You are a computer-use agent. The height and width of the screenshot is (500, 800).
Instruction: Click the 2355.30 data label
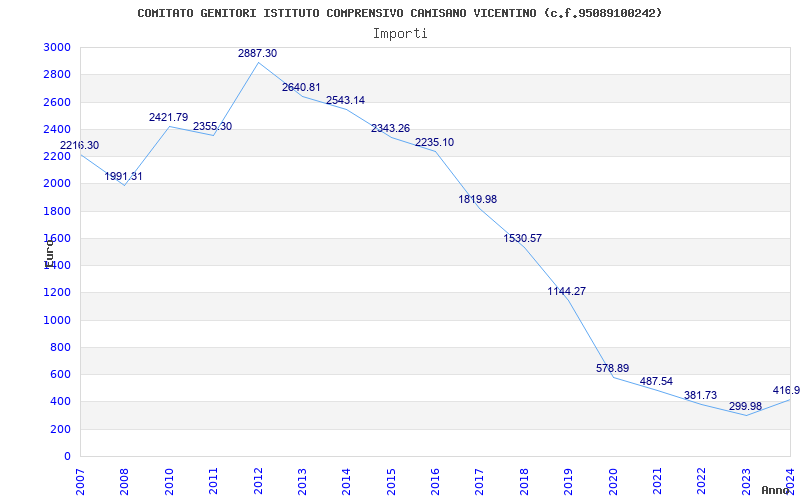pyautogui.click(x=212, y=126)
